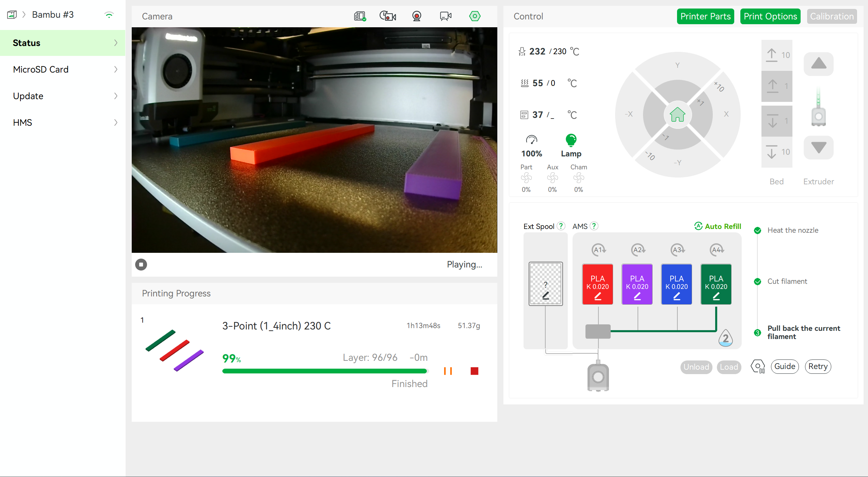Viewport: 868px width, 477px height.
Task: Open the Print Options button
Action: (x=770, y=16)
